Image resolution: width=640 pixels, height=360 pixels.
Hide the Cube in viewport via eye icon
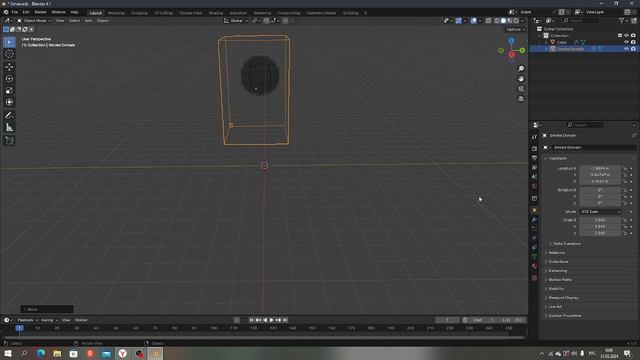(x=626, y=42)
